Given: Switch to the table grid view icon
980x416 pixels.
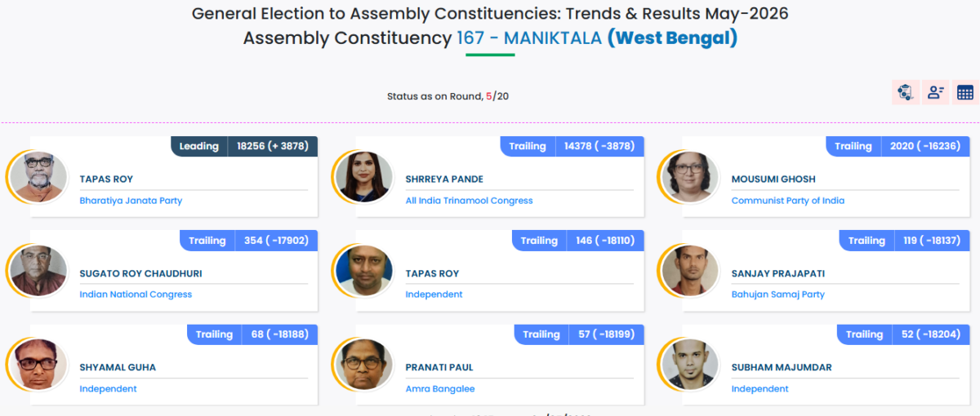Looking at the screenshot, I should (965, 92).
